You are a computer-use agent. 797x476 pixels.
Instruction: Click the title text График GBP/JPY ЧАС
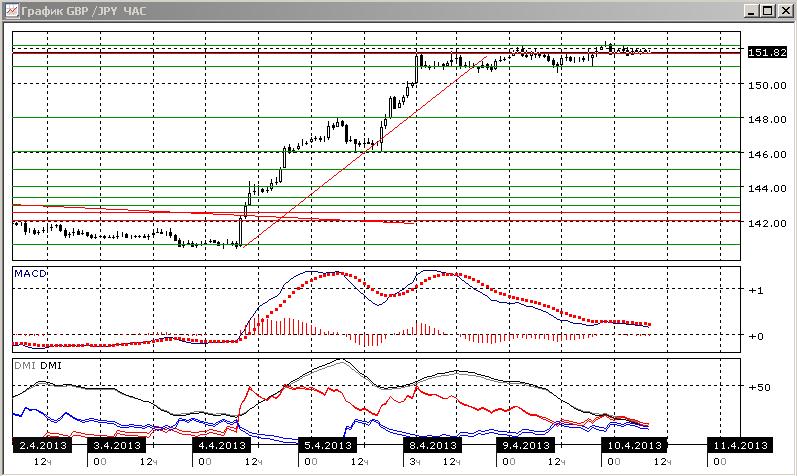84,11
